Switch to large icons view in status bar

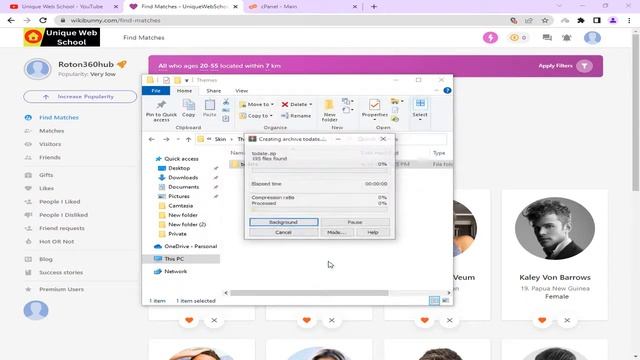(445, 301)
